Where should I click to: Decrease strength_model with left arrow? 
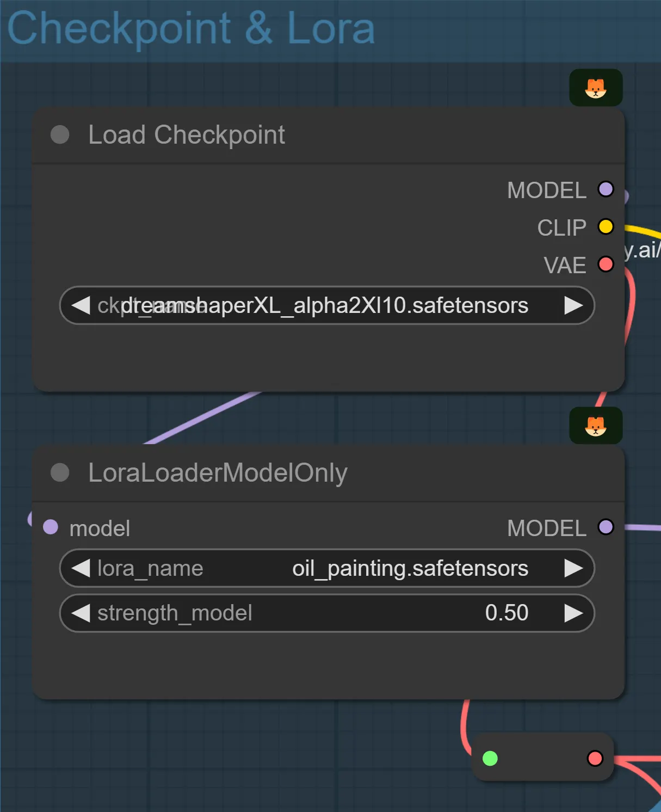point(81,613)
